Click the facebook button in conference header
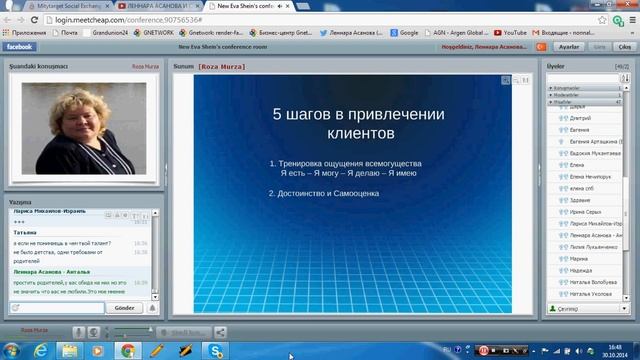The width and height of the screenshot is (640, 360). (x=20, y=47)
